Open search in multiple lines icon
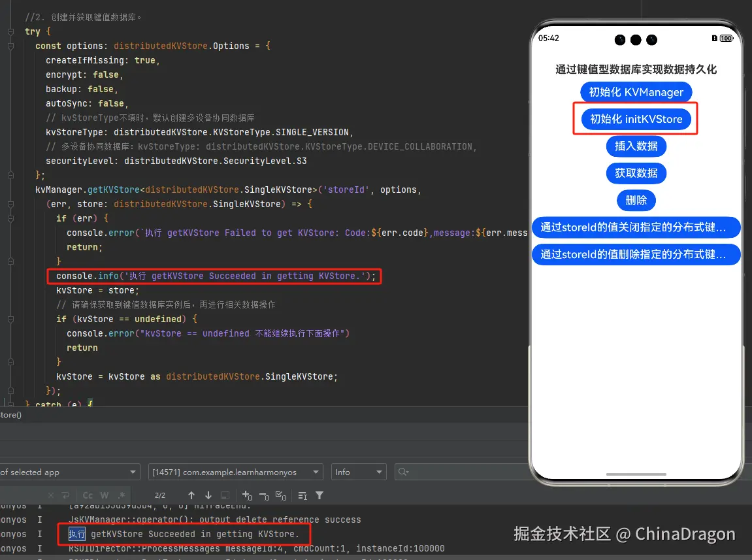 point(302,495)
